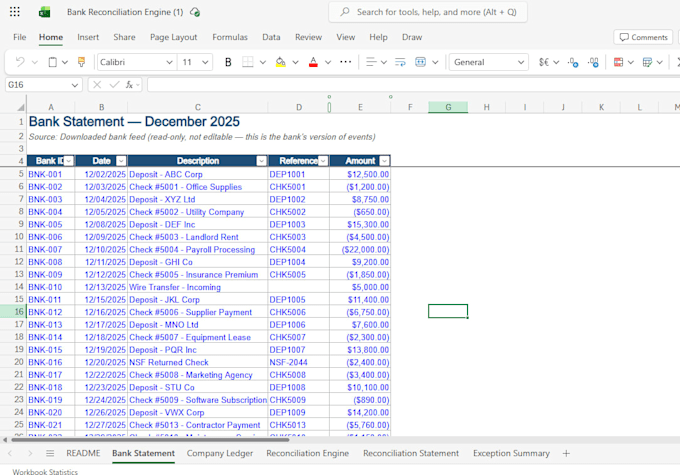Open the README sheet tab

click(x=83, y=453)
